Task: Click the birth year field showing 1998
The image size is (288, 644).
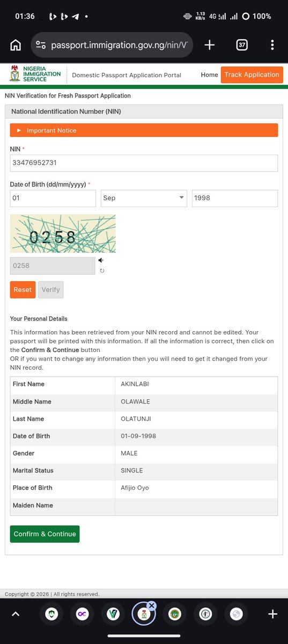Action: [235, 198]
